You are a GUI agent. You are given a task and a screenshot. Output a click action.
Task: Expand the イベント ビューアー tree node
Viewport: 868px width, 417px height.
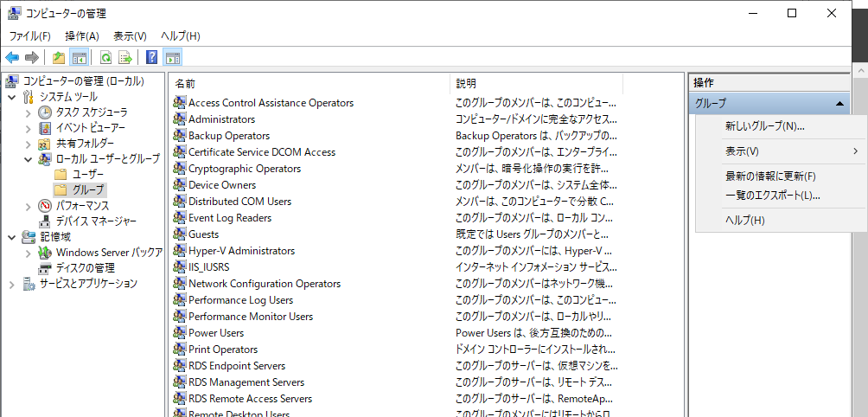click(x=29, y=129)
